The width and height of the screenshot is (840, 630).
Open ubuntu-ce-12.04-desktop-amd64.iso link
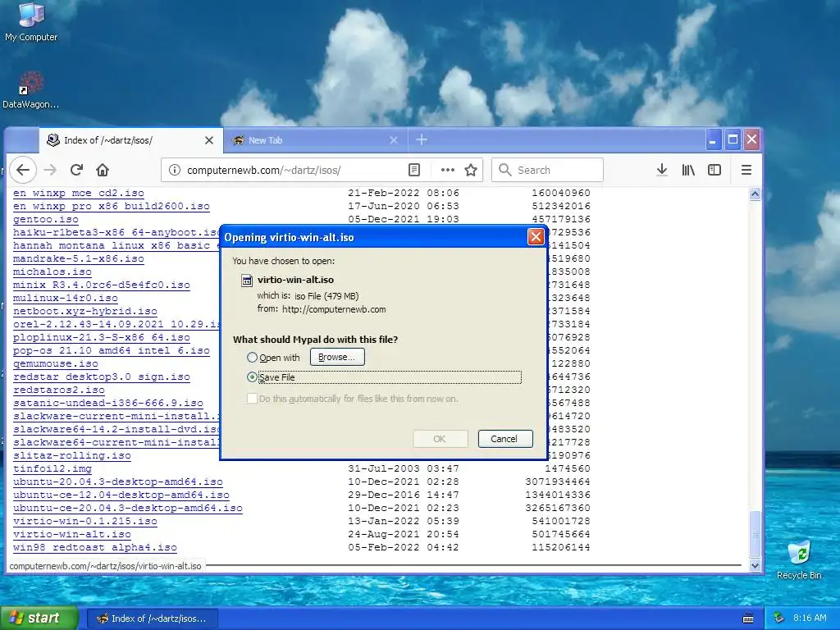coord(121,495)
